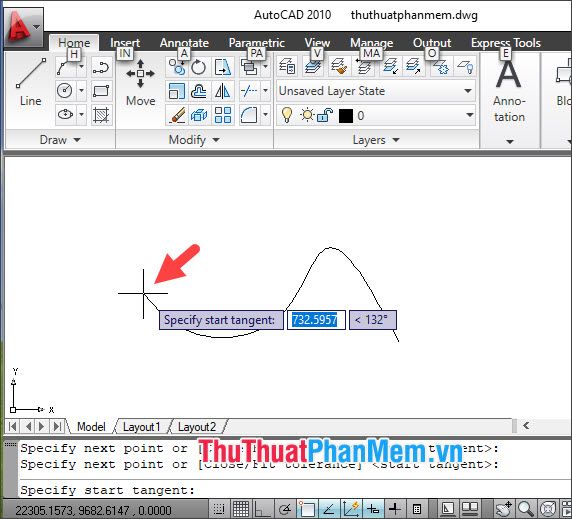The image size is (572, 519).
Task: Open the AutoCAD application menu button
Action: [23, 27]
